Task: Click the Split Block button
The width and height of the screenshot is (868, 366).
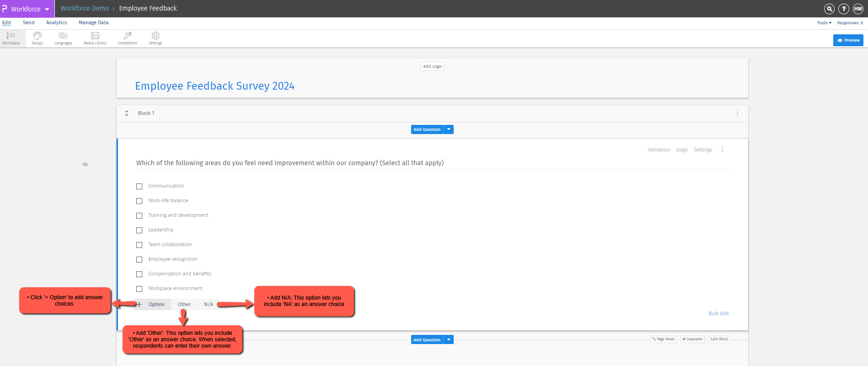Action: click(719, 339)
